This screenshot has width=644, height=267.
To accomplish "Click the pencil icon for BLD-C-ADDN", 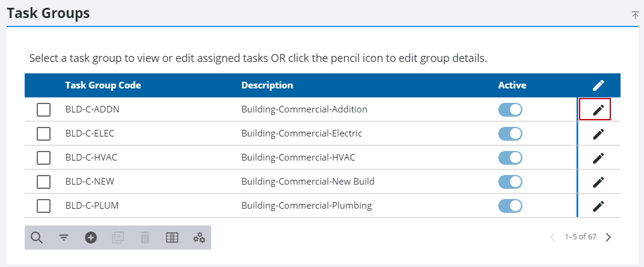I will (x=598, y=110).
